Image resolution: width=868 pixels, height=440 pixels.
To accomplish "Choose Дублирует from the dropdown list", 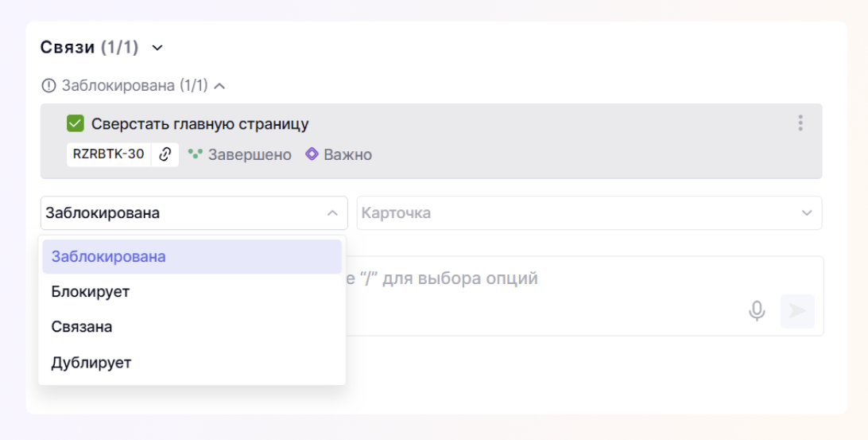I will pyautogui.click(x=192, y=363).
